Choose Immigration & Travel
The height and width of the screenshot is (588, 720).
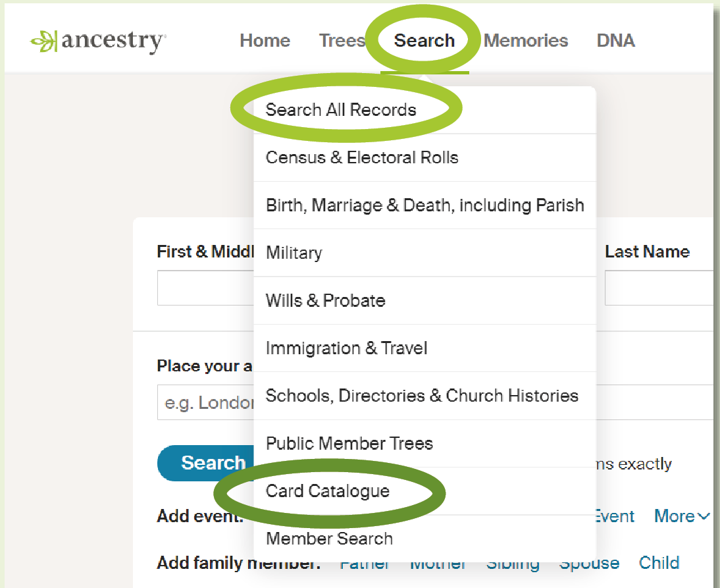click(x=347, y=348)
